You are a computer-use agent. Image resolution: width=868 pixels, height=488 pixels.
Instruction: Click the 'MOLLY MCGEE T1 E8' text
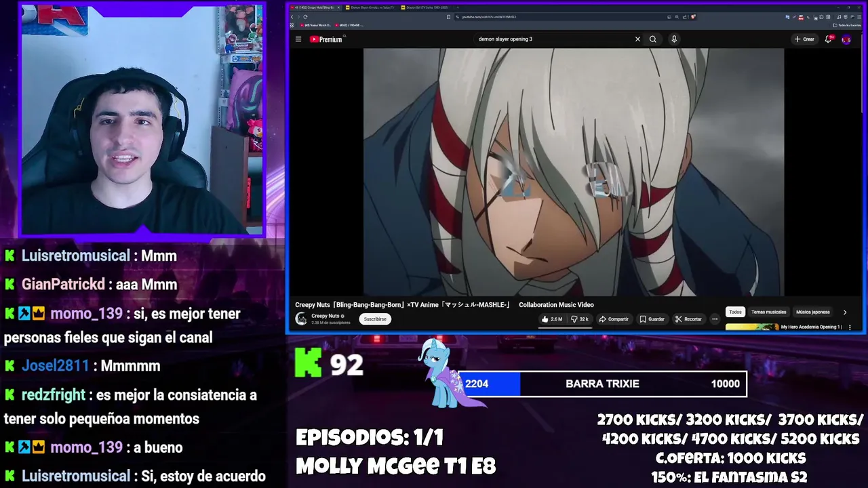396,466
